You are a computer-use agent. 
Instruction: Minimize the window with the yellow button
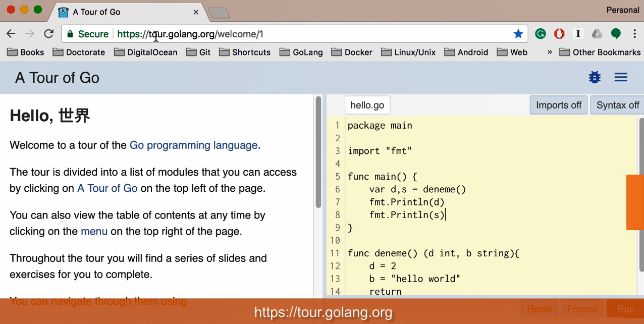[24, 10]
